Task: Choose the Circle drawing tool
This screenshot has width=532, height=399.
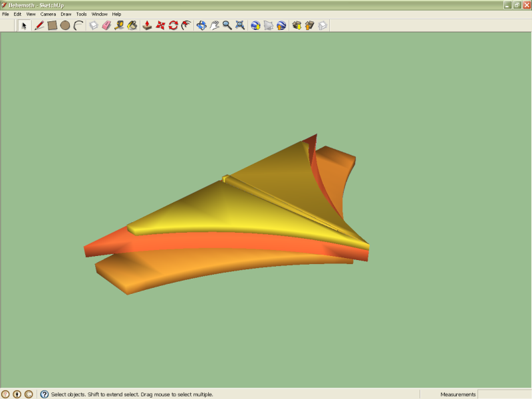Action: (x=65, y=25)
